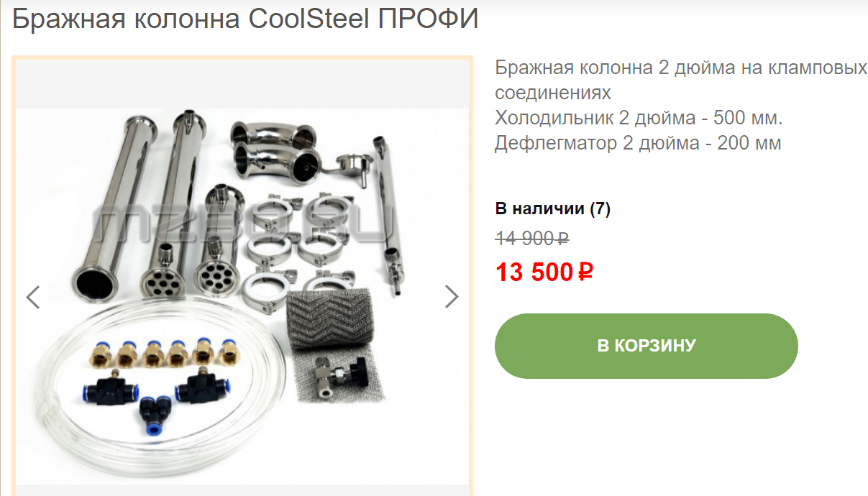The image size is (868, 496).
Task: Click the Холодильник 2 дюйма - 500 мм line
Action: [x=639, y=118]
